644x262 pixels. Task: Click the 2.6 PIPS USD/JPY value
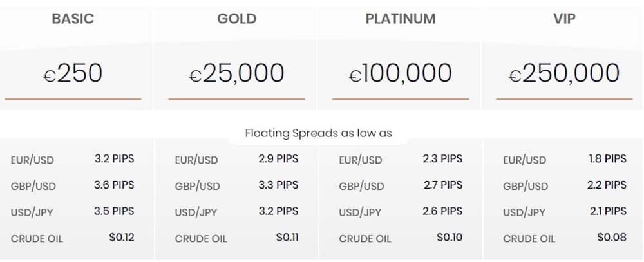[x=442, y=211]
